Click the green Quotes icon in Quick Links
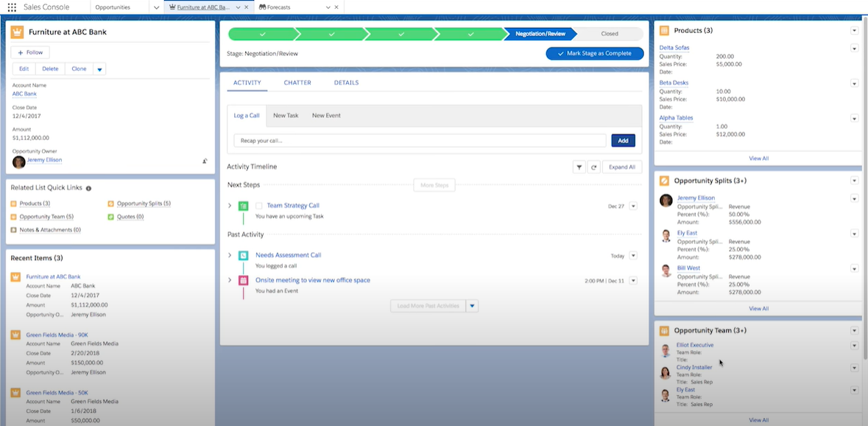 (109, 217)
